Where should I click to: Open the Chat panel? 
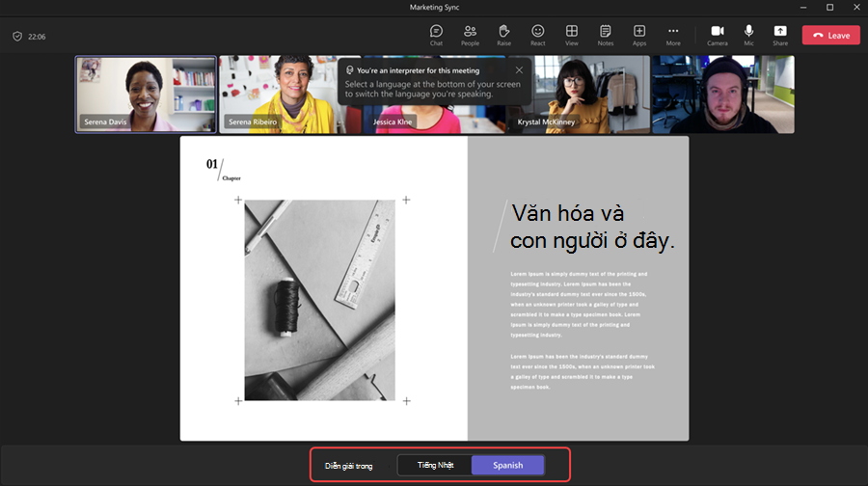click(436, 35)
